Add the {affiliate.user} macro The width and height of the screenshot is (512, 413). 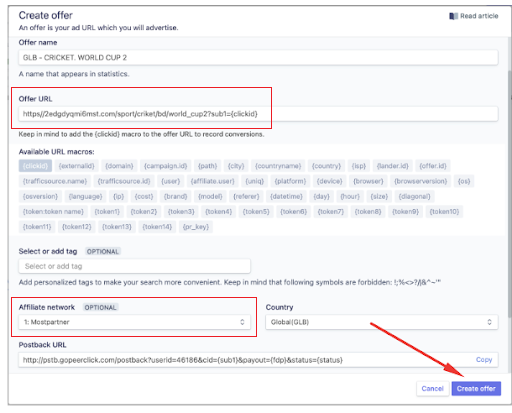pyautogui.click(x=213, y=181)
